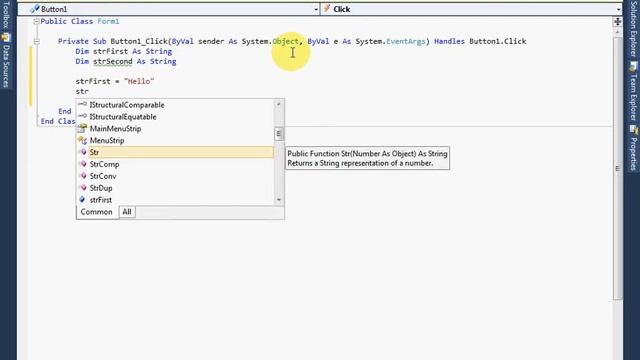Click the IStructuralEquatable interface icon
Screen dimensions: 640x360
[x=82, y=116]
